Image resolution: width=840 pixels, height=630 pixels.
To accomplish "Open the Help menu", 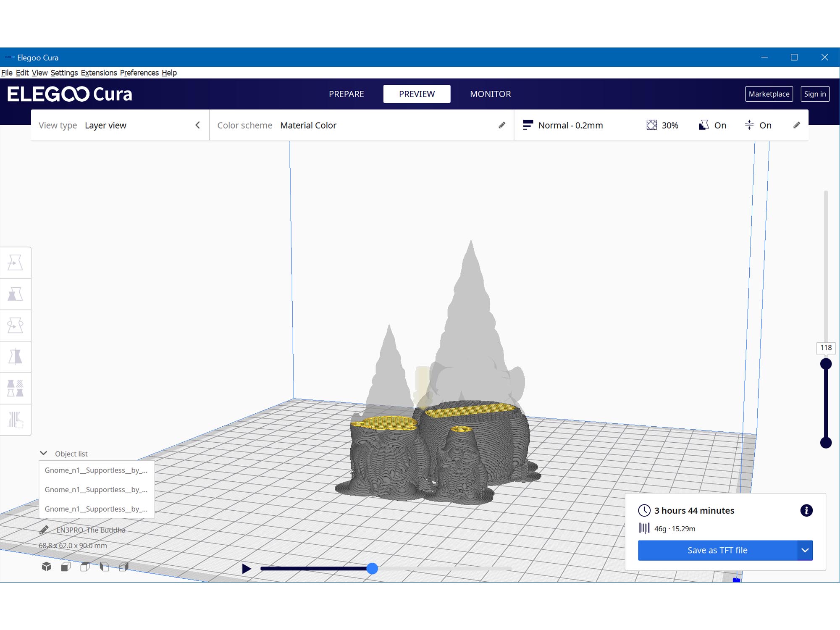I will 169,73.
